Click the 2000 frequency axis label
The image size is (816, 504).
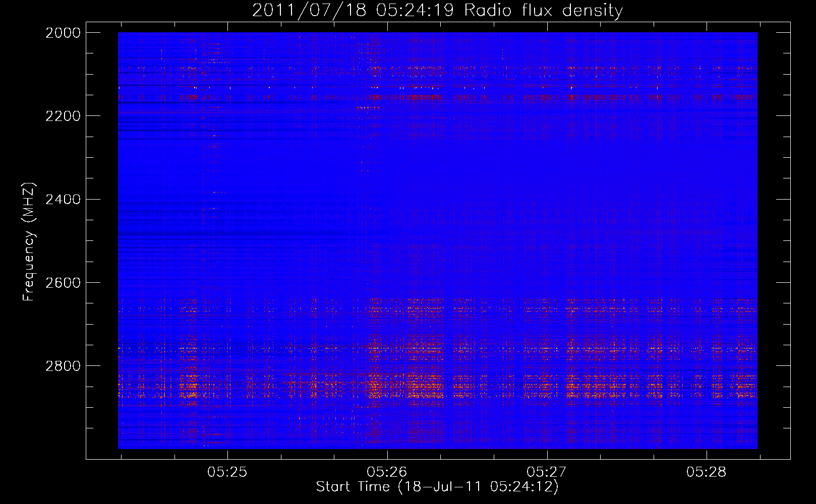(x=63, y=33)
